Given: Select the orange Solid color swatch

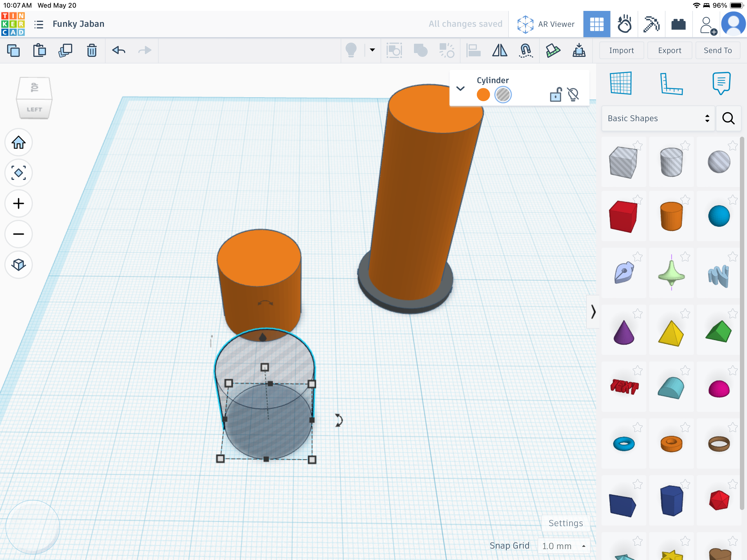Looking at the screenshot, I should pyautogui.click(x=483, y=95).
